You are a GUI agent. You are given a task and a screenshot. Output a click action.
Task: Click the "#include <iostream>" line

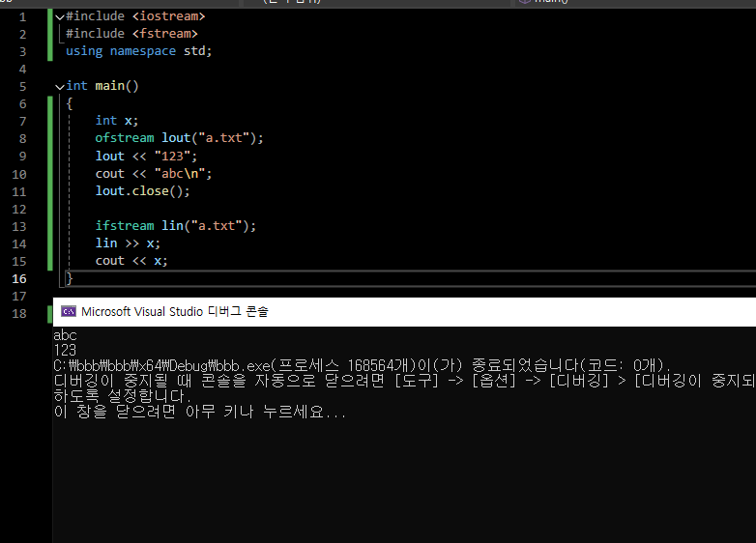pos(135,16)
